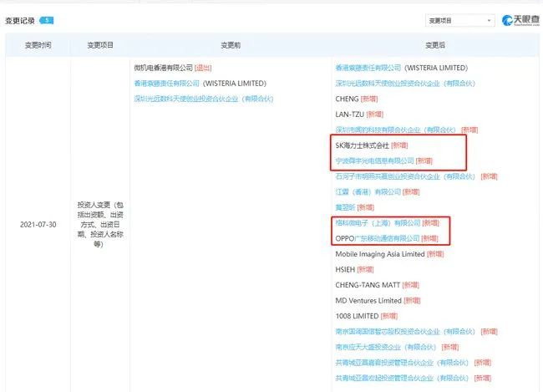Click the 变更后 column header
Screen dimensions: 543x392
pos(435,45)
